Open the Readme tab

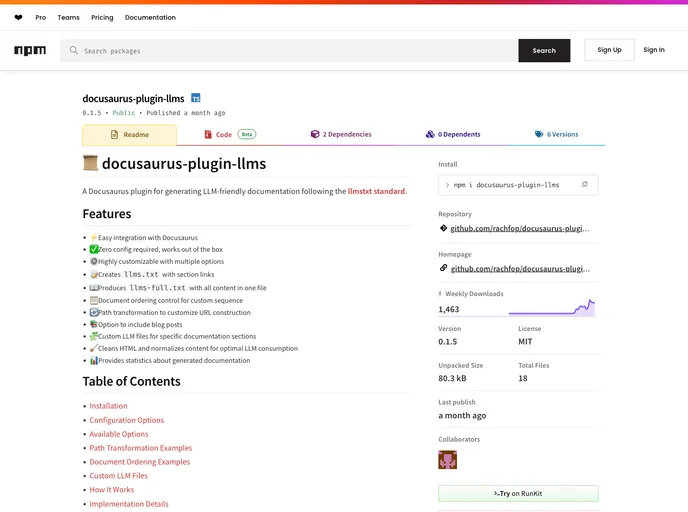pyautogui.click(x=129, y=135)
